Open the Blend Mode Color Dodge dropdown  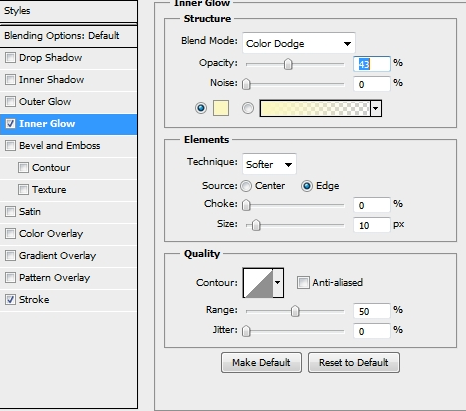point(299,43)
